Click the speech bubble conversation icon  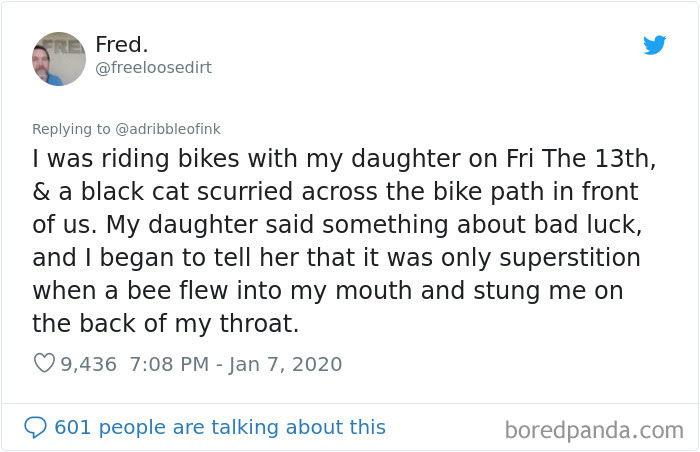[35, 427]
